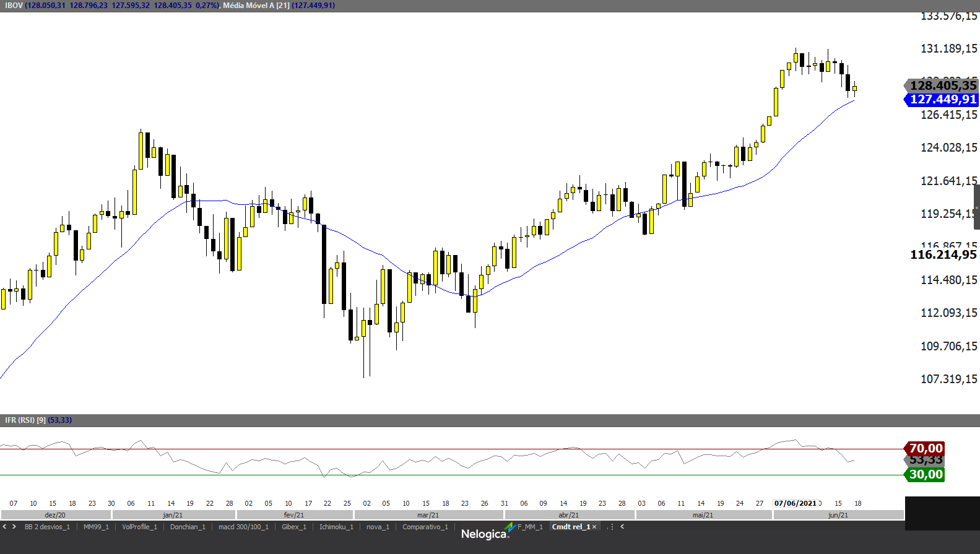
Task: Switch to Donchian_1 layout tab
Action: pos(188,527)
